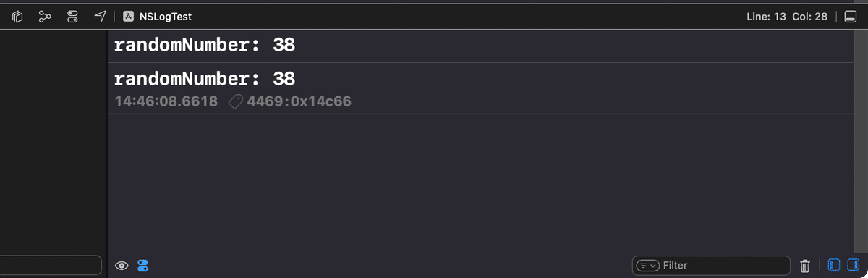Select the first randomNumber: 38 log entry
The width and height of the screenshot is (868, 278).
(480, 46)
